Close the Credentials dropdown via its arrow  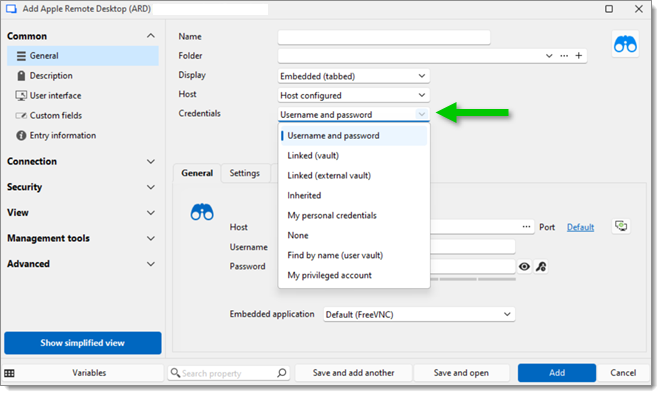421,114
